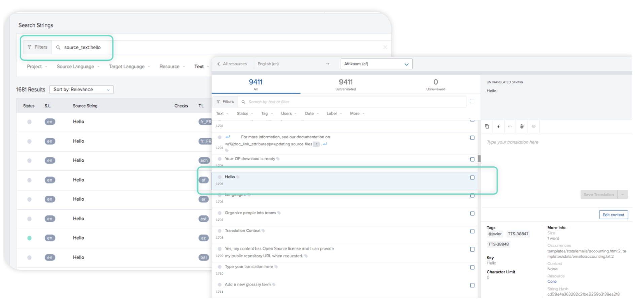Viewport: 644px width, 306px height.
Task: Open the Save Translation options arrow
Action: click(x=622, y=195)
